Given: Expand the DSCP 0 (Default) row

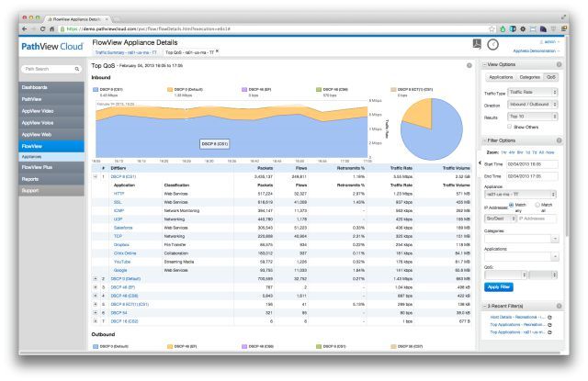Looking at the screenshot, I should [x=96, y=279].
